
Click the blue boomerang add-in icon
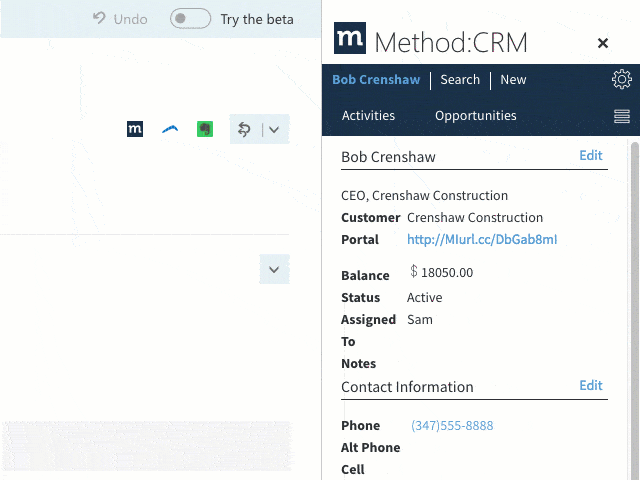click(x=170, y=129)
